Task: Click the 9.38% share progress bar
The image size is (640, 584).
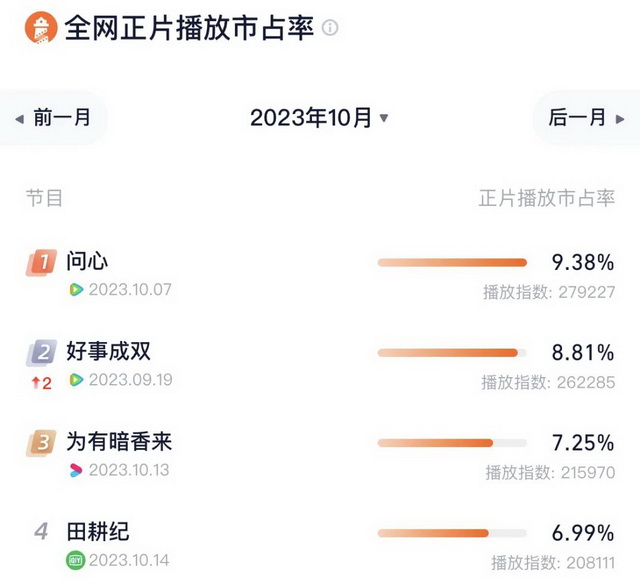Action: click(452, 263)
